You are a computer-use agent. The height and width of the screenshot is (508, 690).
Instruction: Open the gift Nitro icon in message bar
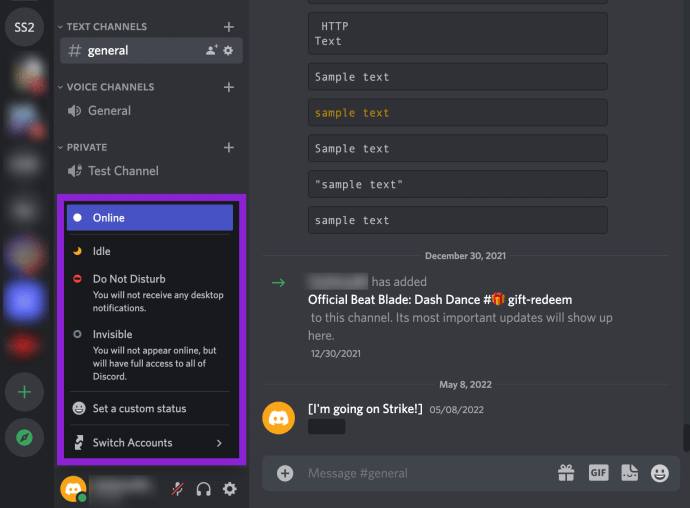pos(566,473)
